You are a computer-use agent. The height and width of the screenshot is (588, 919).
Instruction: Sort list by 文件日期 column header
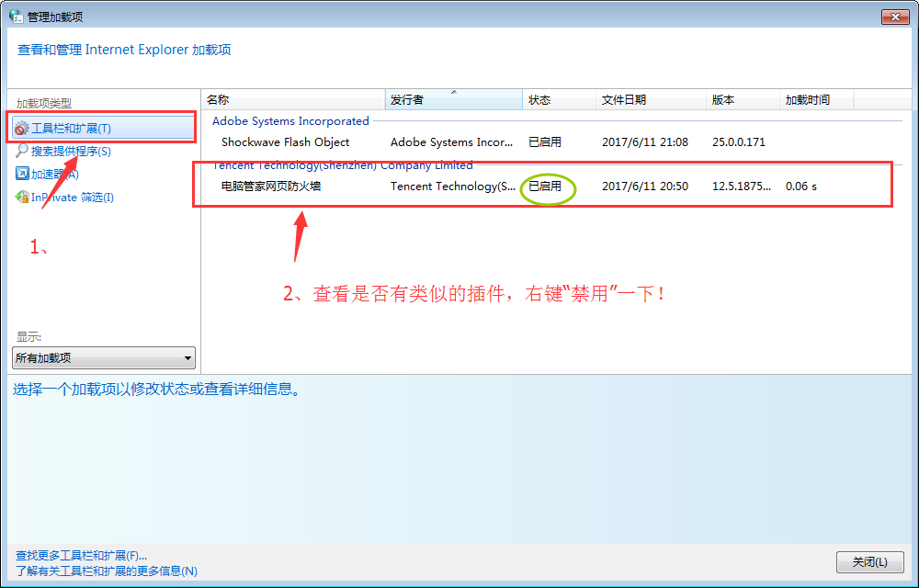tap(650, 100)
